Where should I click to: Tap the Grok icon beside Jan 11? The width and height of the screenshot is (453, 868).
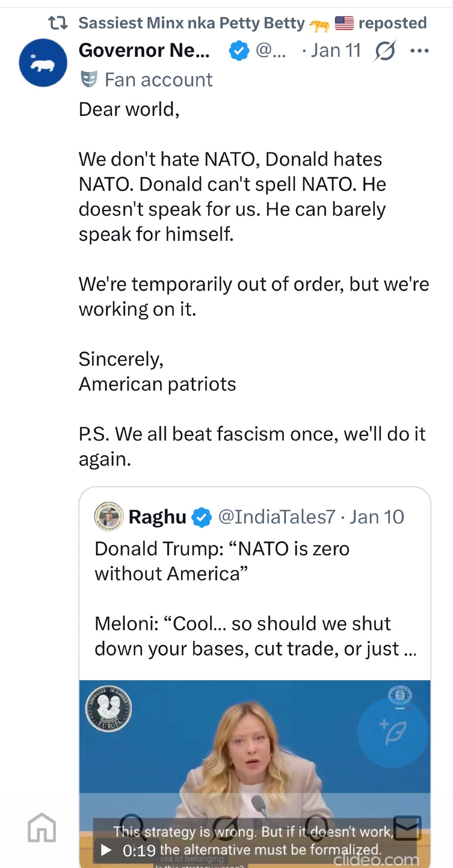pyautogui.click(x=385, y=51)
